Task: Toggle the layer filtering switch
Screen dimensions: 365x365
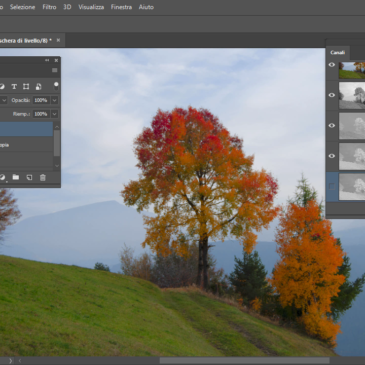Action: point(56,86)
